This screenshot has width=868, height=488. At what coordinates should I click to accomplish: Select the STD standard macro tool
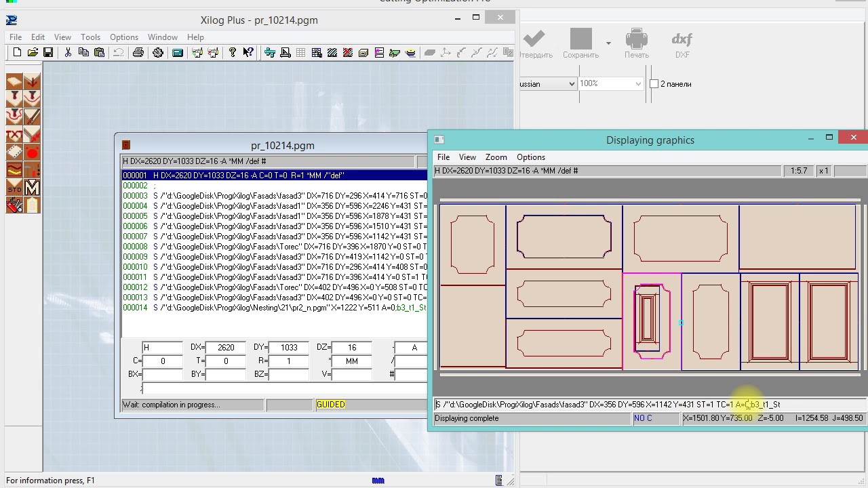pyautogui.click(x=14, y=188)
